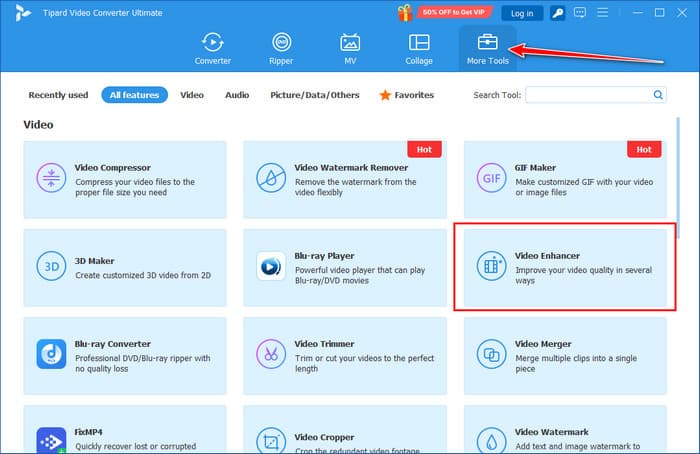Image resolution: width=700 pixels, height=454 pixels.
Task: Open the Video Merger tool
Action: point(565,354)
